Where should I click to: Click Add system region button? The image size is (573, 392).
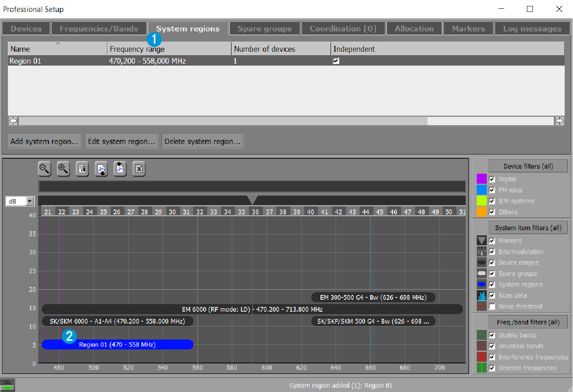point(45,141)
